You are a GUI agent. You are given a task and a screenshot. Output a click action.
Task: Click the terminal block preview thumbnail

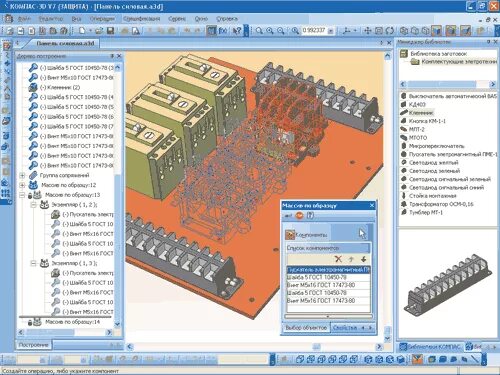pos(447,283)
